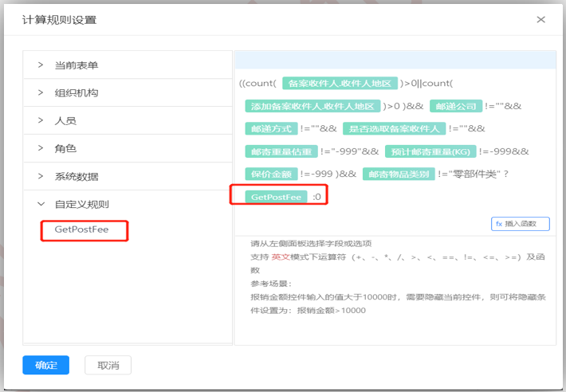Click the 插入函数 button
Image resolution: width=566 pixels, height=392 pixels.
point(521,224)
